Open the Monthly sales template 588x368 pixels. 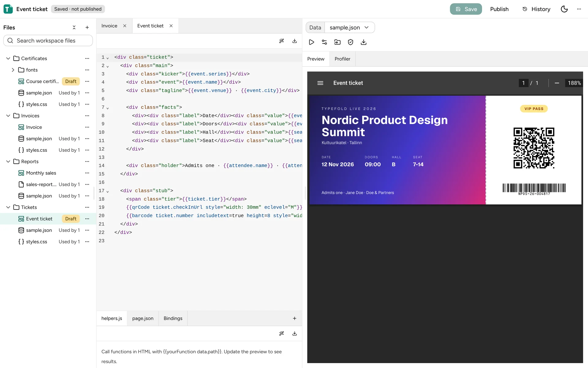pos(41,173)
